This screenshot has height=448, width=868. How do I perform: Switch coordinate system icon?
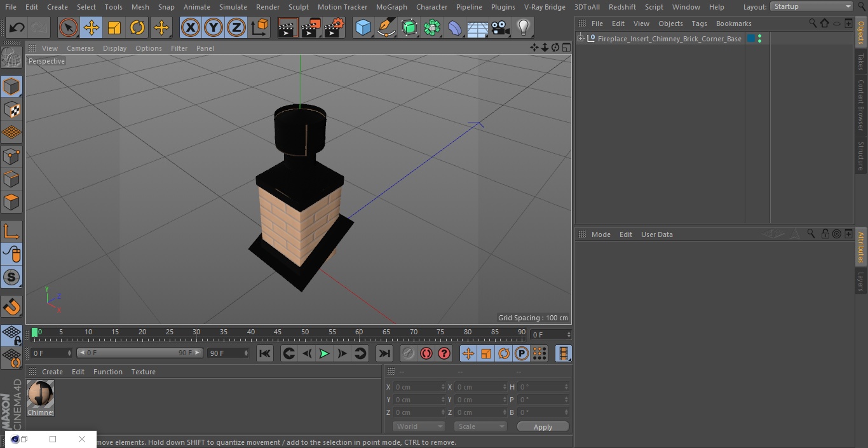(260, 27)
